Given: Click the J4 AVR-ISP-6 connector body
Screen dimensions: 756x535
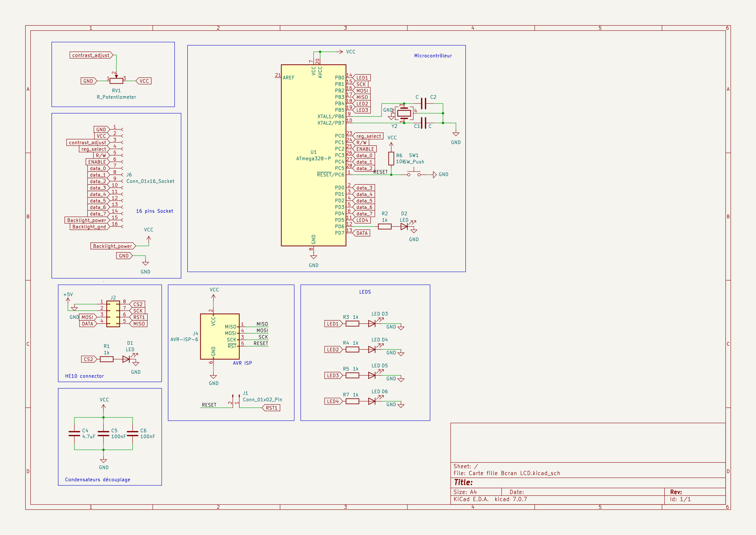Looking at the screenshot, I should pyautogui.click(x=220, y=337).
